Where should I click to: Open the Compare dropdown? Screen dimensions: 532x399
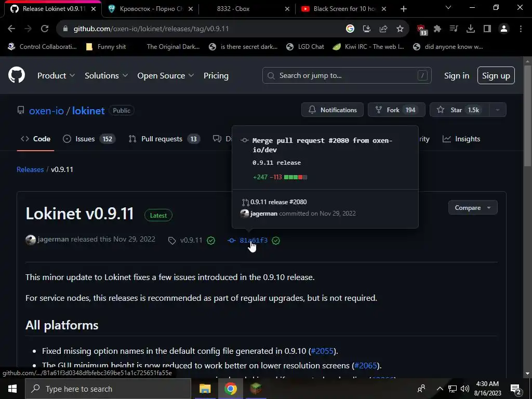coord(473,208)
